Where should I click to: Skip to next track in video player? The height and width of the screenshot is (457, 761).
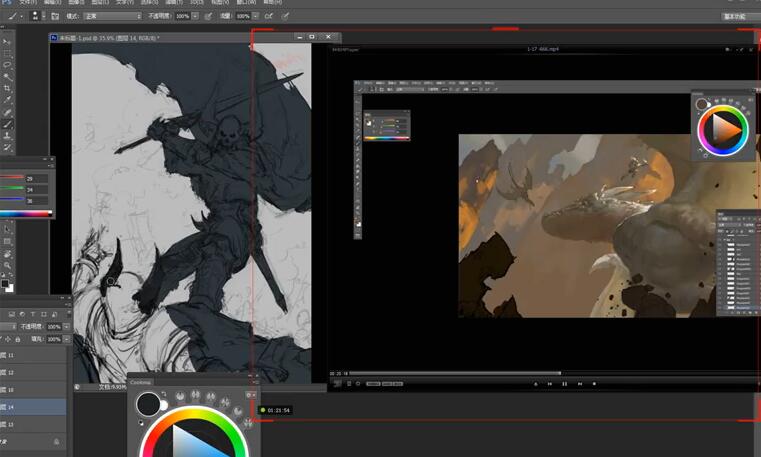(x=579, y=384)
